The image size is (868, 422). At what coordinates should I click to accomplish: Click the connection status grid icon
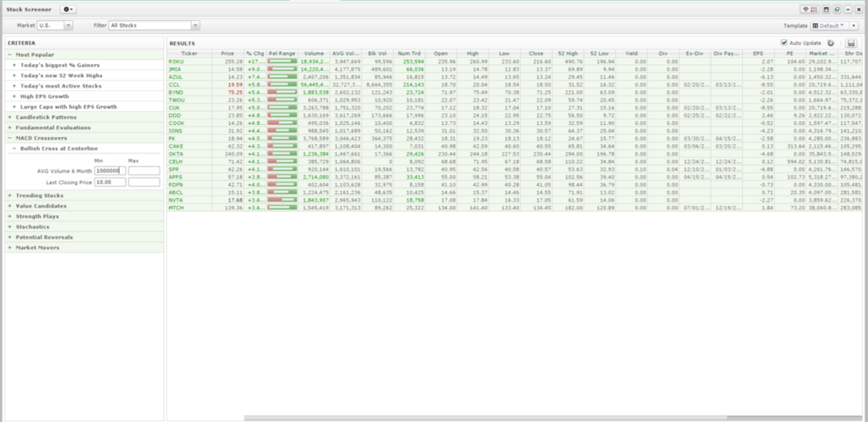coord(814,10)
